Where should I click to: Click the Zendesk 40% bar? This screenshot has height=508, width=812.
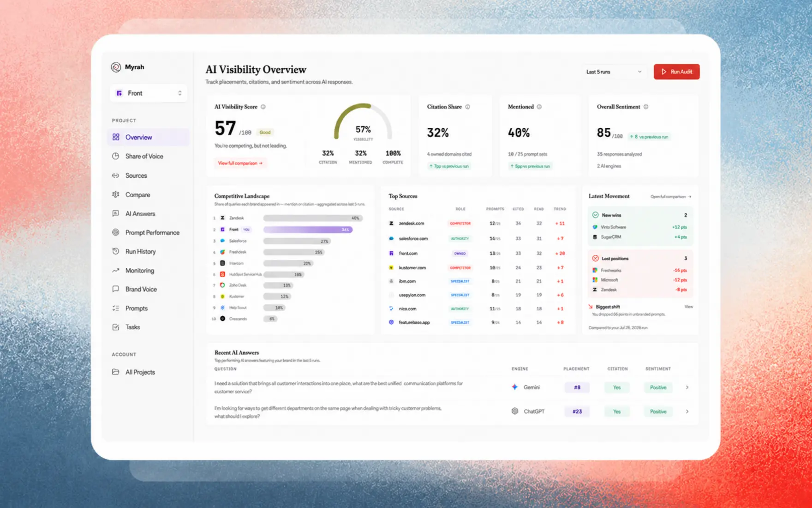(313, 218)
